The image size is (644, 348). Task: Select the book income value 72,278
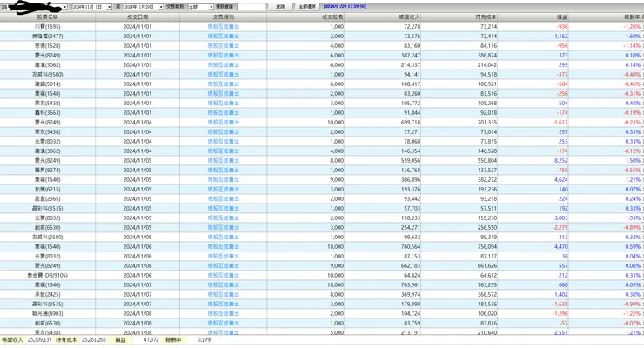(412, 27)
